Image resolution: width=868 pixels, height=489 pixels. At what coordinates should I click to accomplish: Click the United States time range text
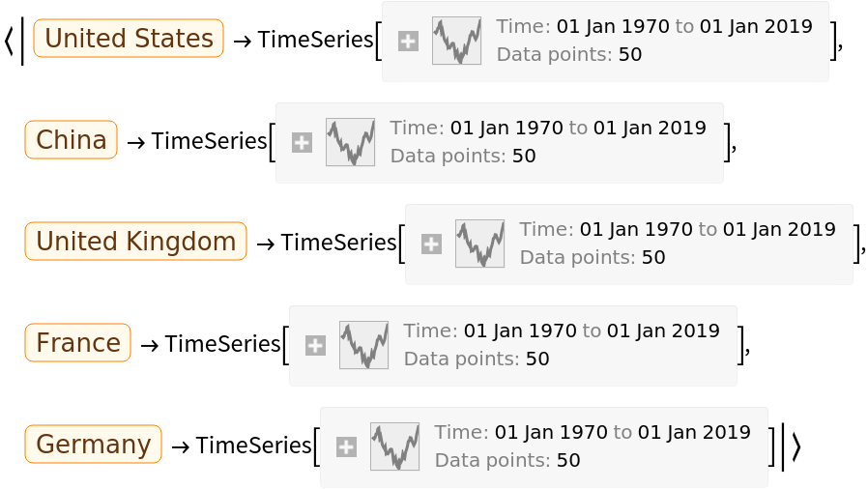[x=654, y=27]
